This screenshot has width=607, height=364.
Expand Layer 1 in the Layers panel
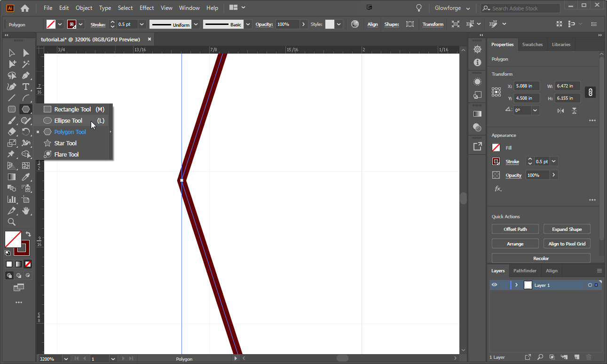[516, 285]
